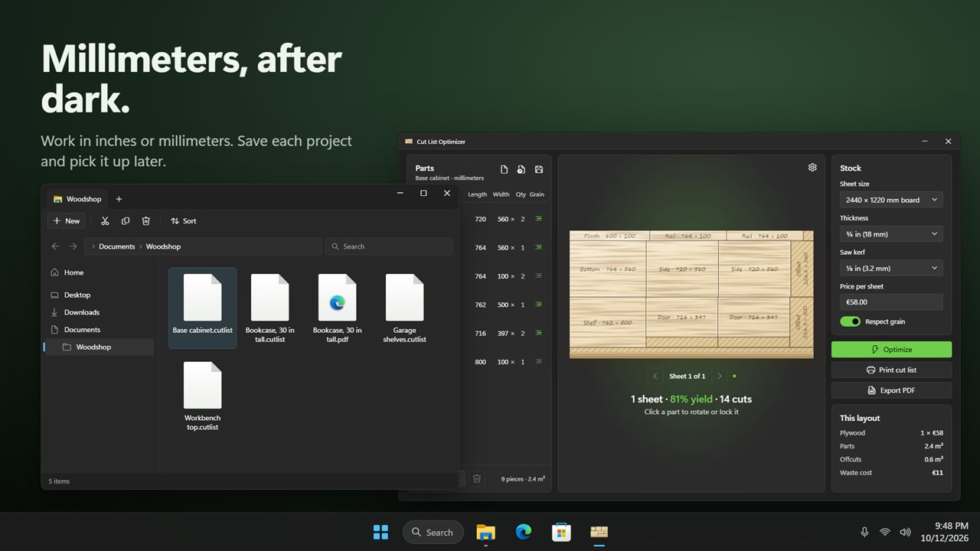Open the Windows Start menu
Viewport: 980px width, 551px height.
381,532
